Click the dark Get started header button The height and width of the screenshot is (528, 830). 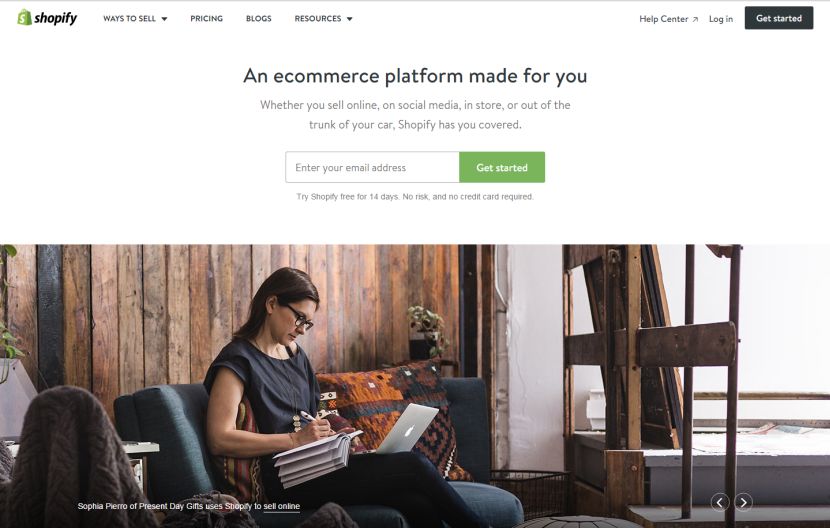[779, 18]
